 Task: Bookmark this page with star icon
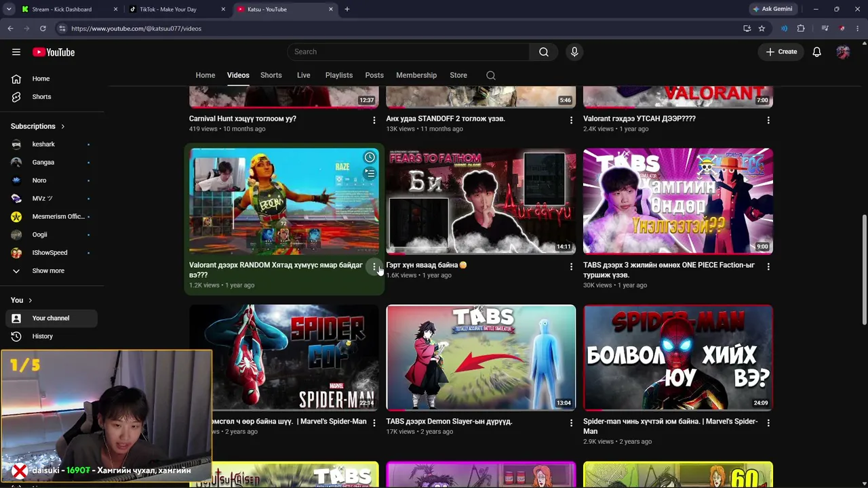pyautogui.click(x=762, y=28)
